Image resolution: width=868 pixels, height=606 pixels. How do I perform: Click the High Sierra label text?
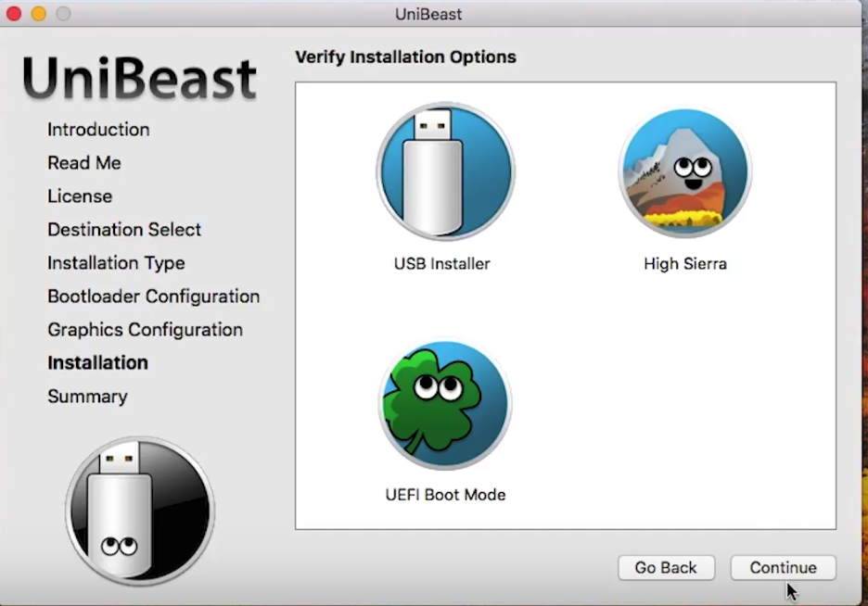click(x=684, y=264)
